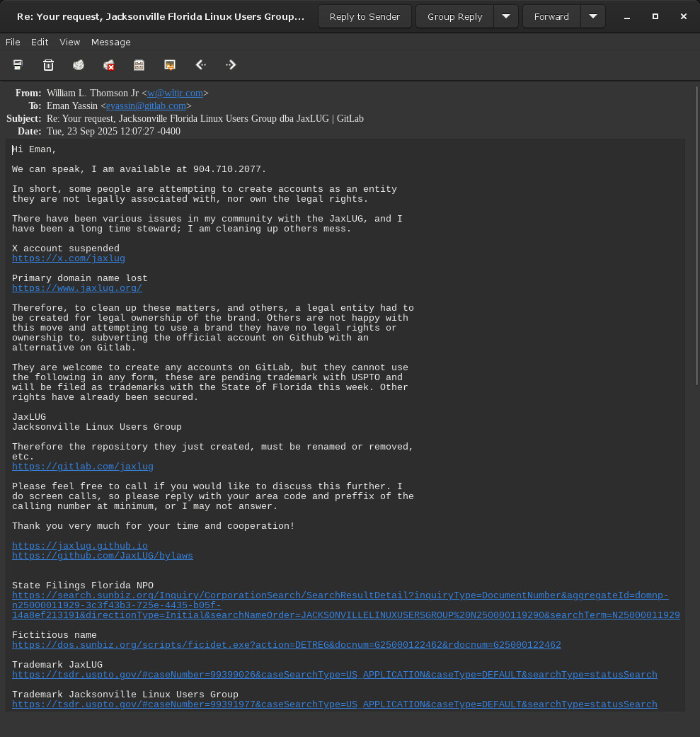Open USPTO link for caseNumber 99391977
700x737 pixels.
(335, 704)
